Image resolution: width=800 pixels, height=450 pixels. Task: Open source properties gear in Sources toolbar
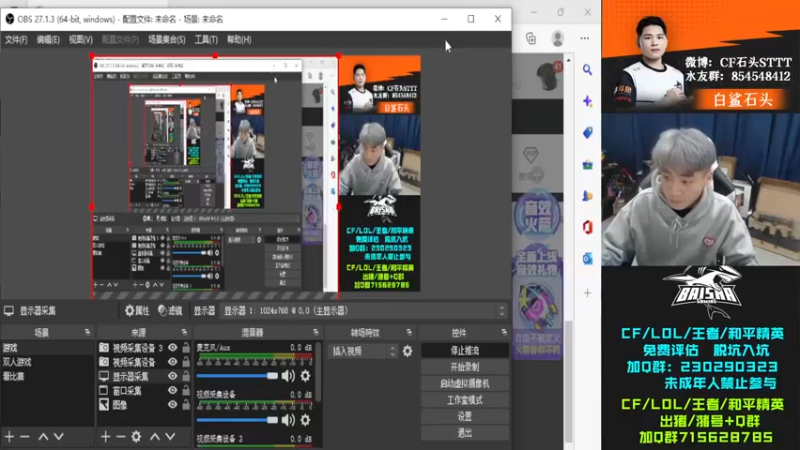click(136, 437)
